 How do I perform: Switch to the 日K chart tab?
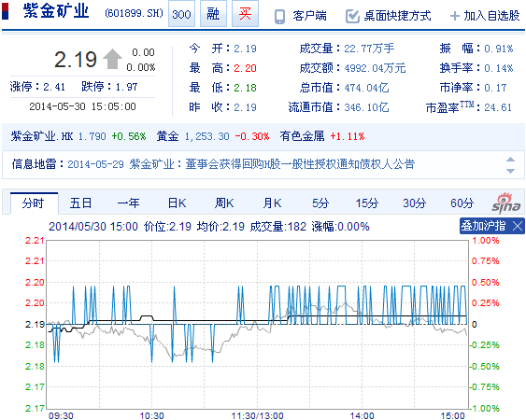pos(177,203)
